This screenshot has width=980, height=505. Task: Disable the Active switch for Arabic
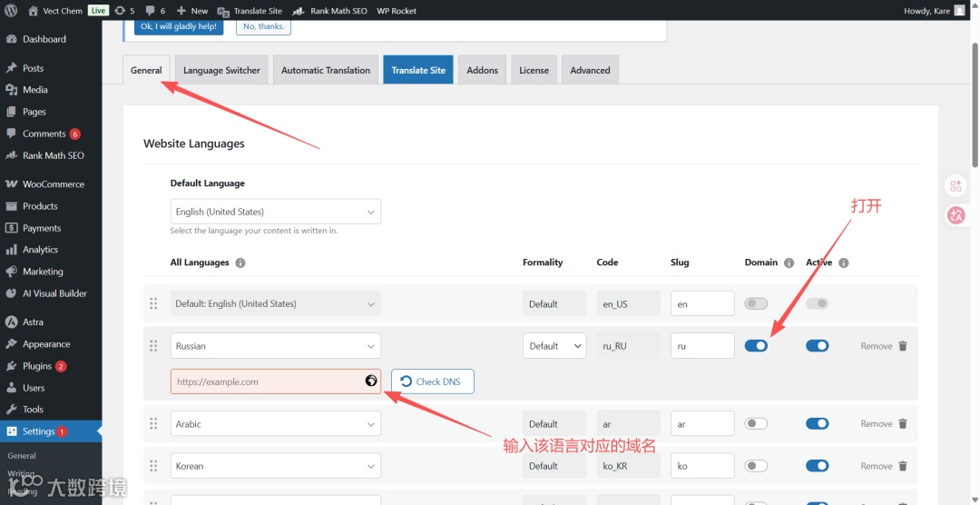click(x=817, y=423)
